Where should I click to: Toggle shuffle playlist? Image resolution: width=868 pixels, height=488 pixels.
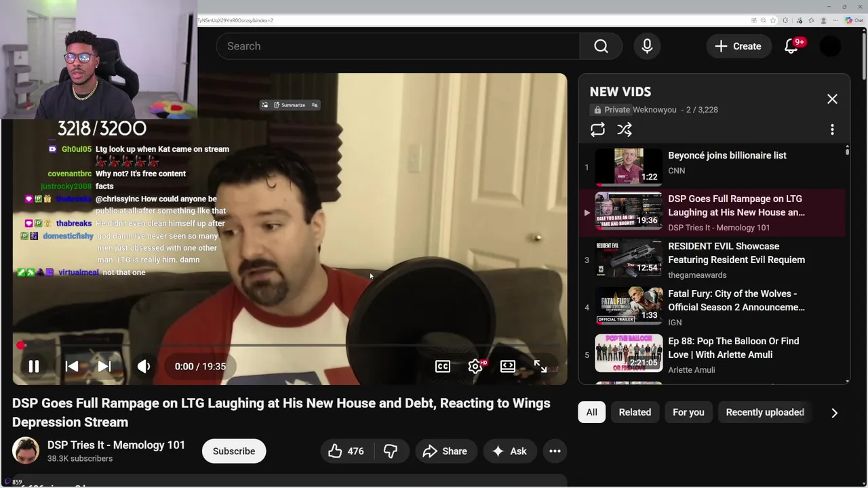point(625,129)
